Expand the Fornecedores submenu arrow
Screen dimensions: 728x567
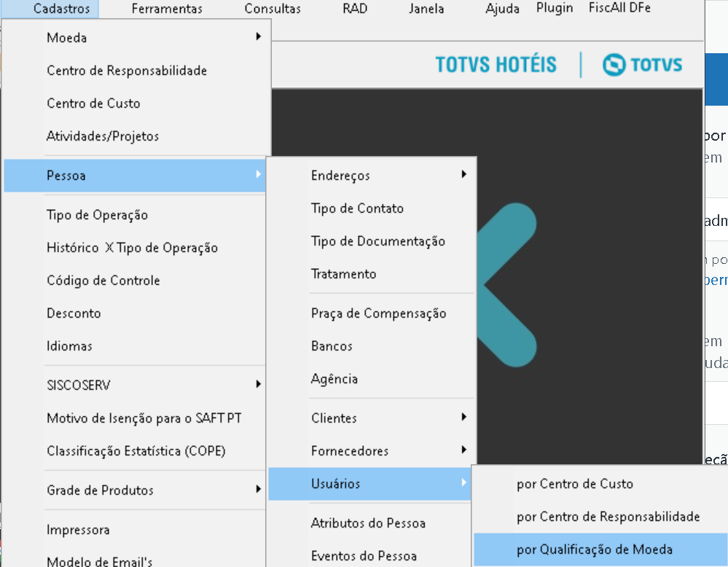463,450
